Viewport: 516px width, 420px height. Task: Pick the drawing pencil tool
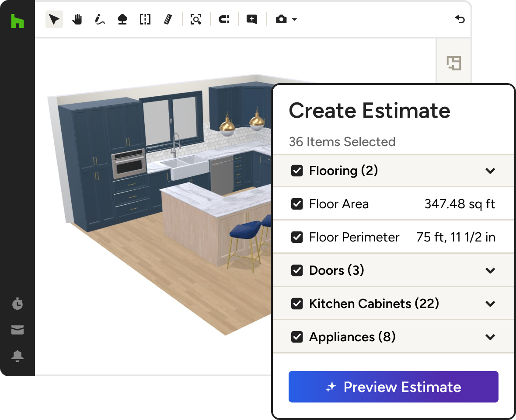point(99,19)
